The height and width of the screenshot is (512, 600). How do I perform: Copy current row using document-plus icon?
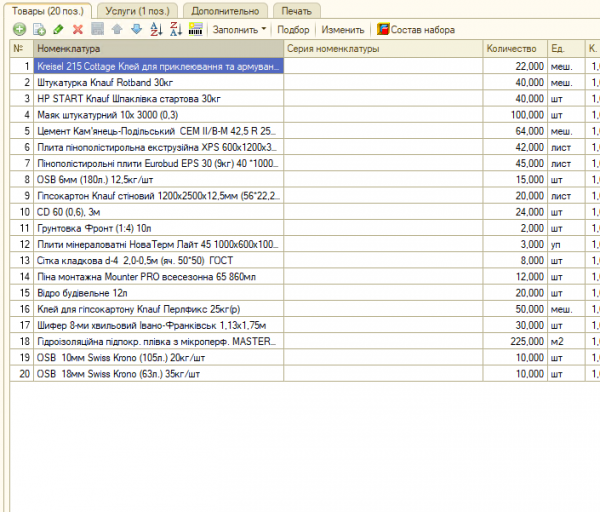coord(39,29)
